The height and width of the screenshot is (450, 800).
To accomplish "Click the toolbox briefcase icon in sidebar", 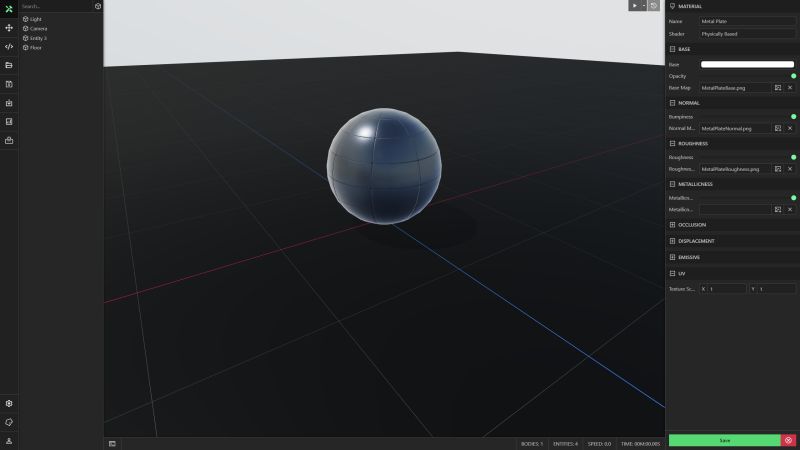I will 9,140.
